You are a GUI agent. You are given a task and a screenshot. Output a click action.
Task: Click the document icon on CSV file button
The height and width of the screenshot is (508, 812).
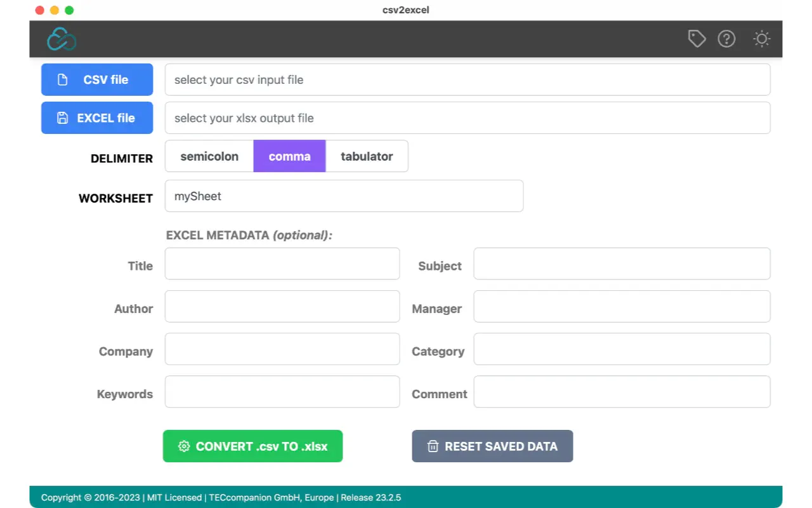pos(61,79)
